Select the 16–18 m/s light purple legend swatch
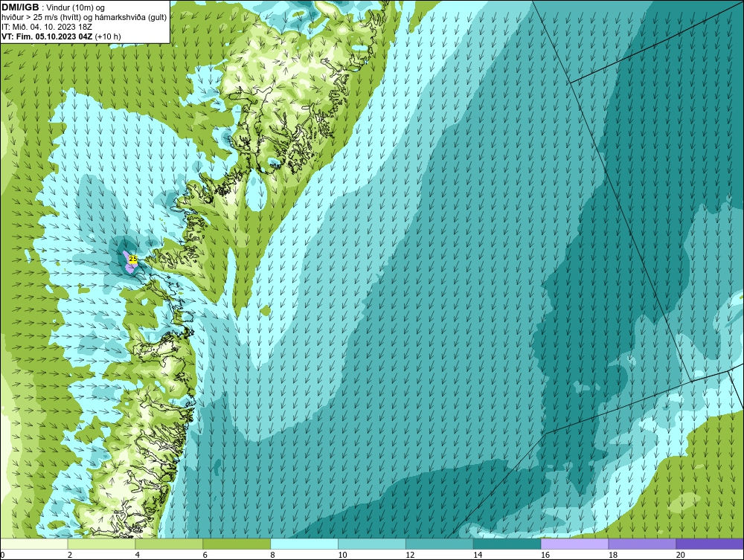Image resolution: width=744 pixels, height=560 pixels. tap(574, 544)
